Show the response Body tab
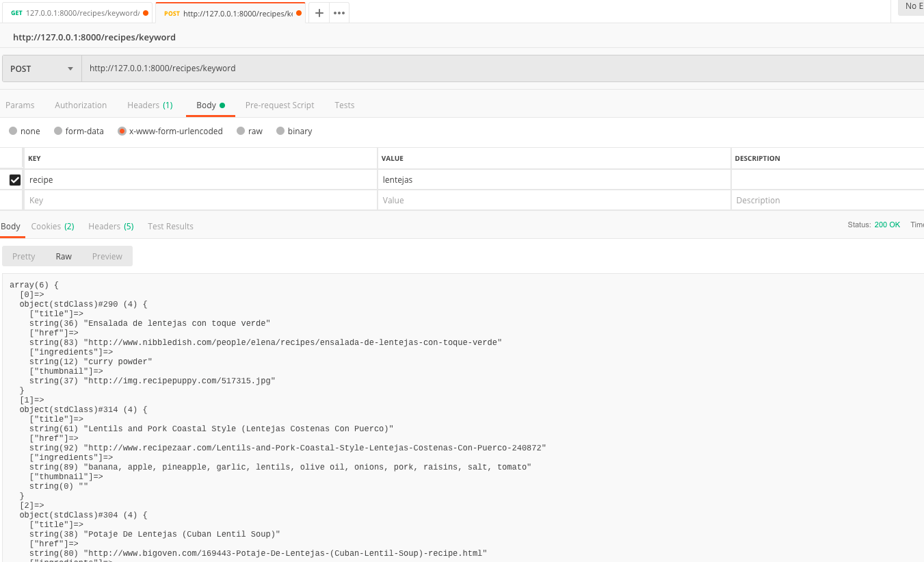 (11, 227)
